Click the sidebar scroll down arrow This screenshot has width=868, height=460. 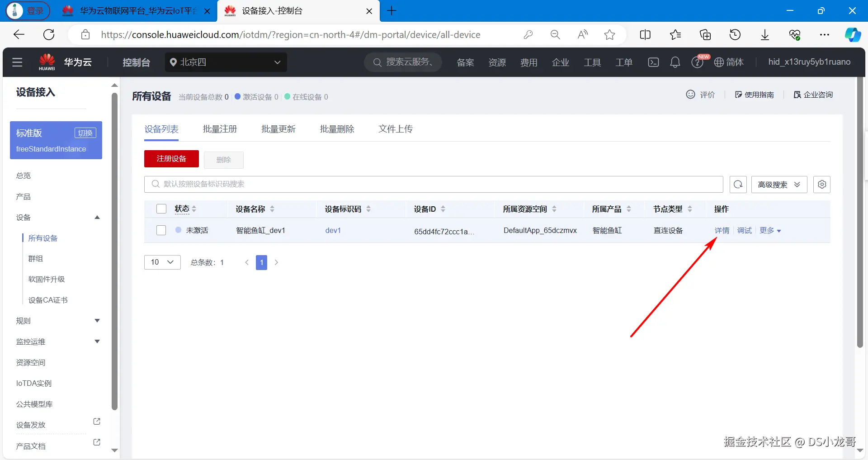coord(114,451)
